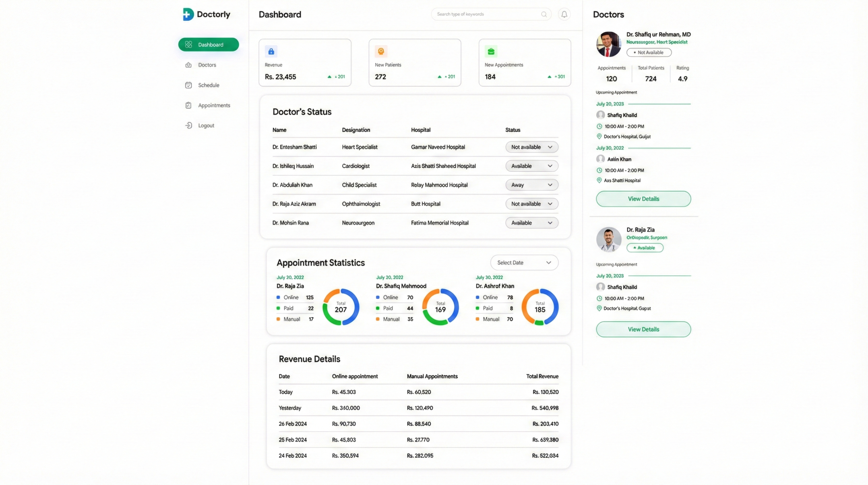Click Dr. Raja Zia's Available badge
Screen dimensions: 868x485
coord(645,248)
